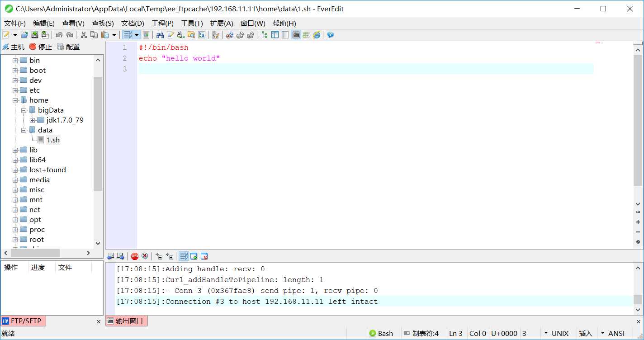Click the 主机 host button
The height and width of the screenshot is (340, 644).
point(14,47)
